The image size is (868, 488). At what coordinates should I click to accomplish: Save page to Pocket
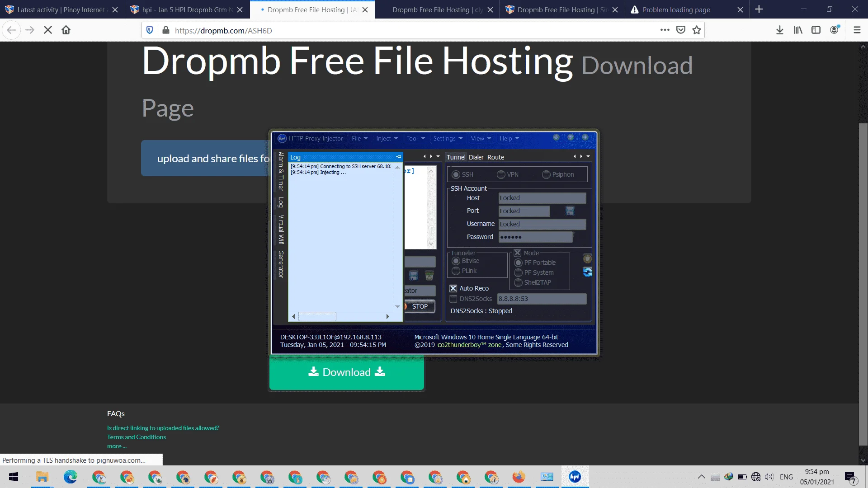pos(681,30)
